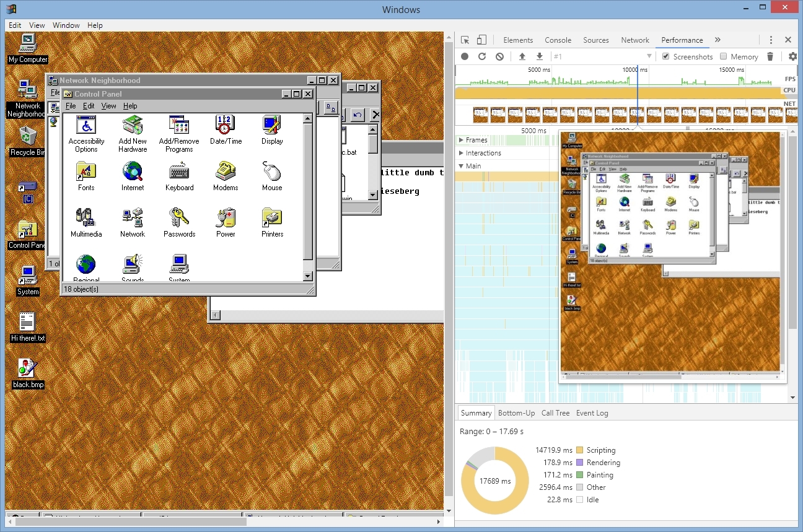This screenshot has width=803, height=532.
Task: Collapse the Main thread track
Action: click(461, 166)
